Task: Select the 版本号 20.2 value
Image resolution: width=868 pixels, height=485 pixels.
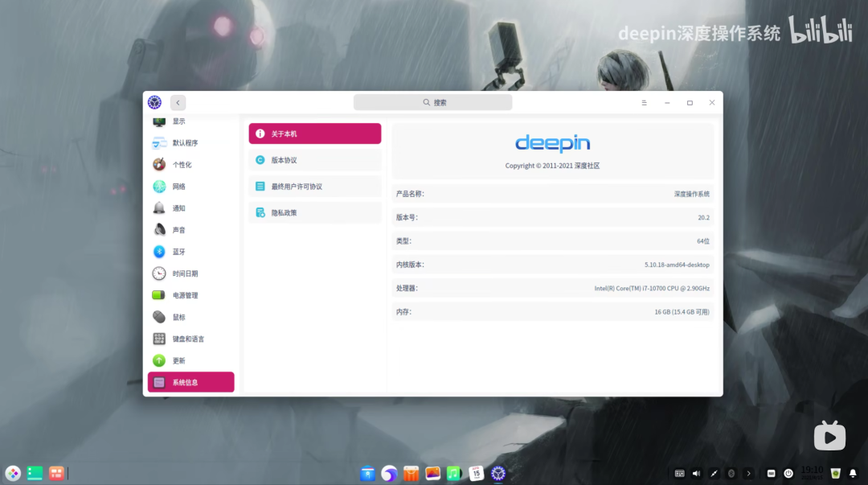Action: pyautogui.click(x=703, y=218)
